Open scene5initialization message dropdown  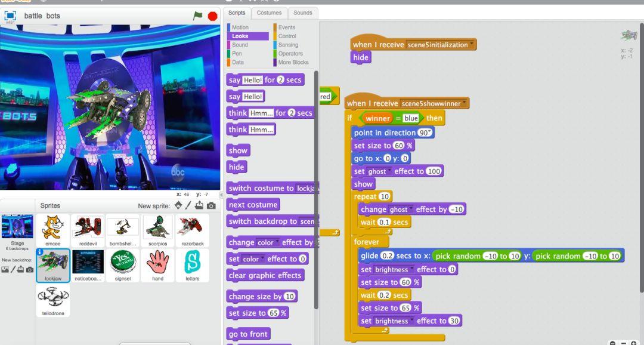471,44
